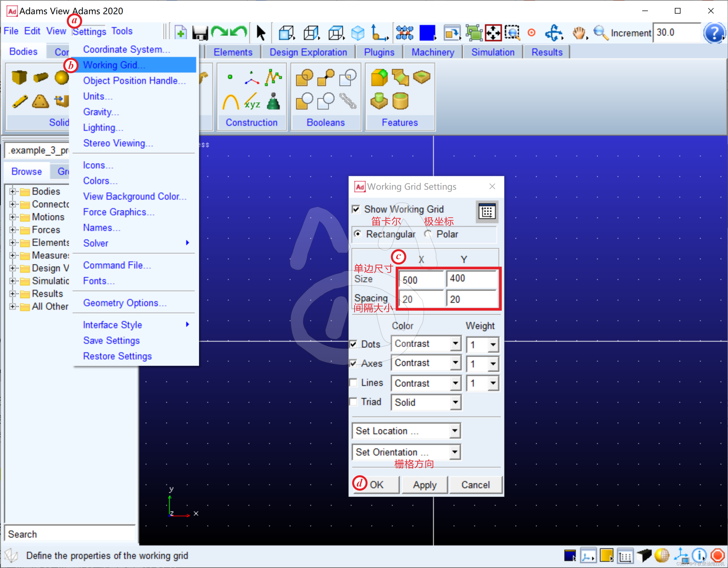Click the grid icon in Working Grid dialog

(487, 212)
